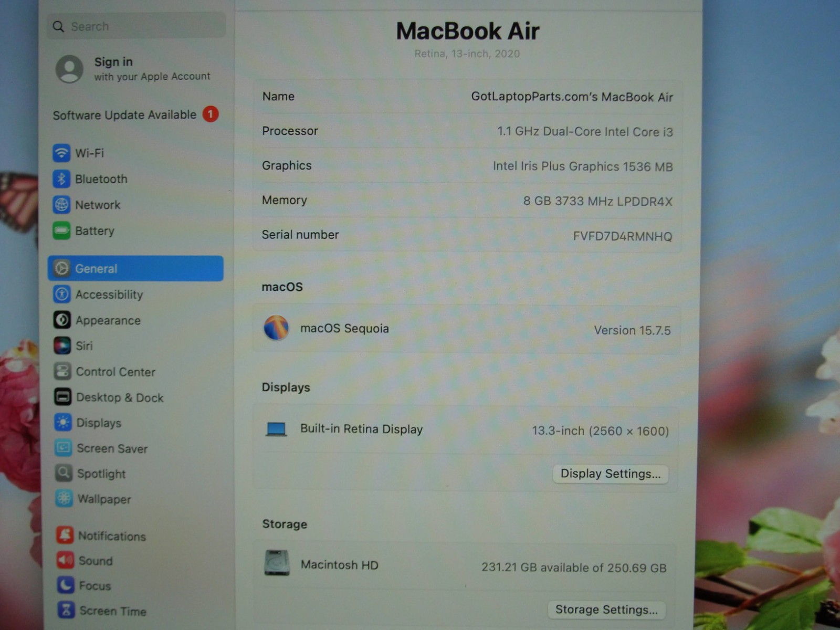
Task: Click the macOS Sequoia logo icon
Action: (x=276, y=328)
